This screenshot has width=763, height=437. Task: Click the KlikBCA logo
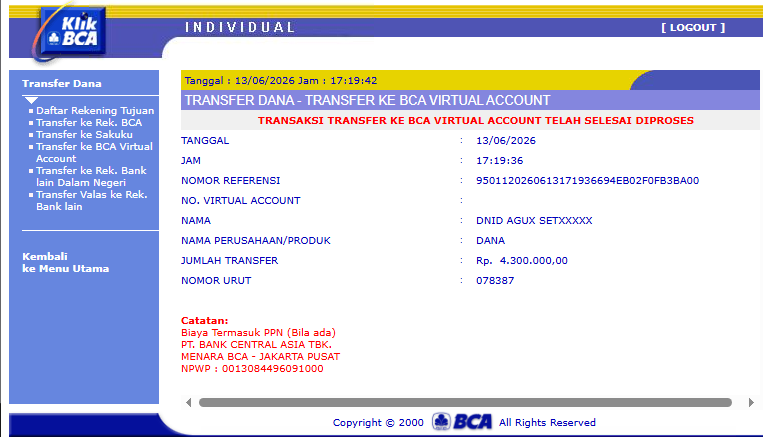point(72,32)
